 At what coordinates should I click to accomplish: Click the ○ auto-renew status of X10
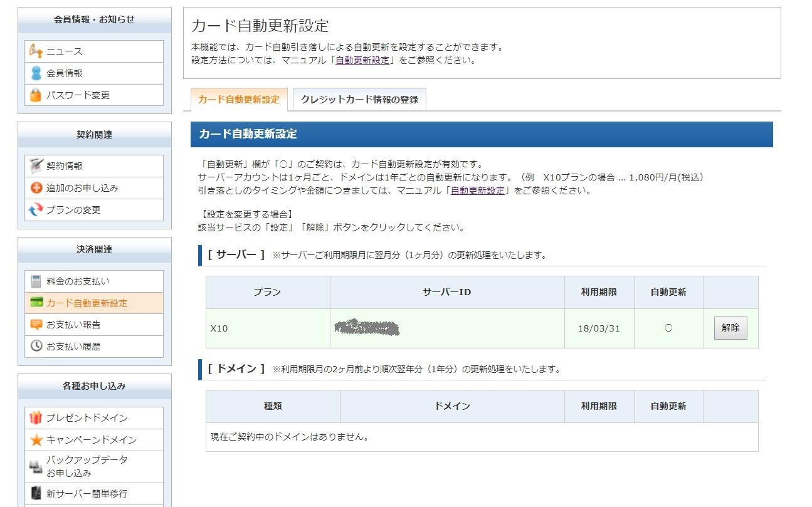coord(668,328)
